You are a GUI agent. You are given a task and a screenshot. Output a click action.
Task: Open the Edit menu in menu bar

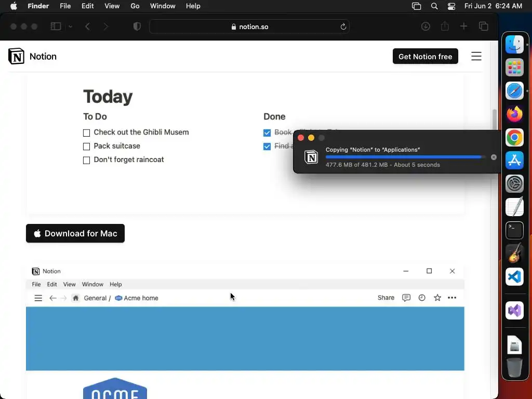[87, 6]
